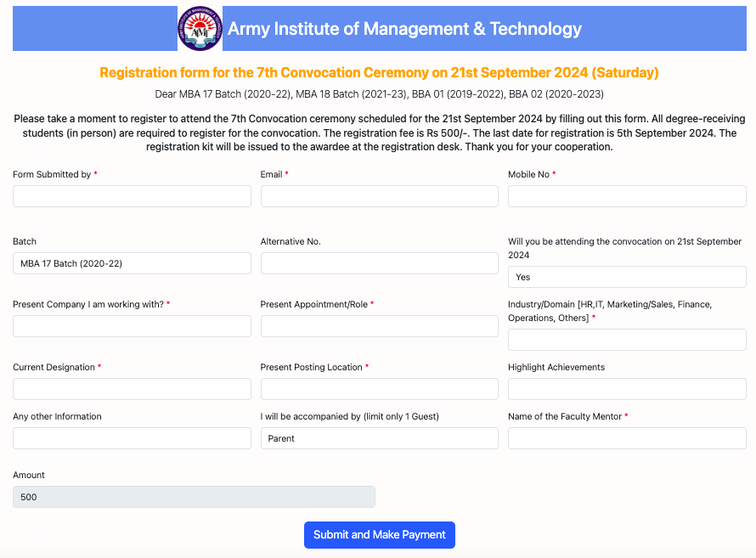Focus the Present Company field
This screenshot has height=558, width=756.
click(x=132, y=326)
